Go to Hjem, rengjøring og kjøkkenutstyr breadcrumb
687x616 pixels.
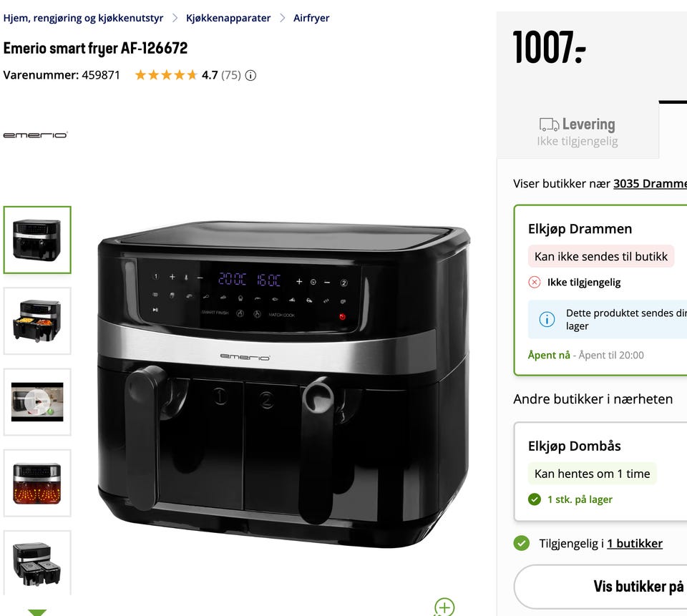[x=83, y=18]
